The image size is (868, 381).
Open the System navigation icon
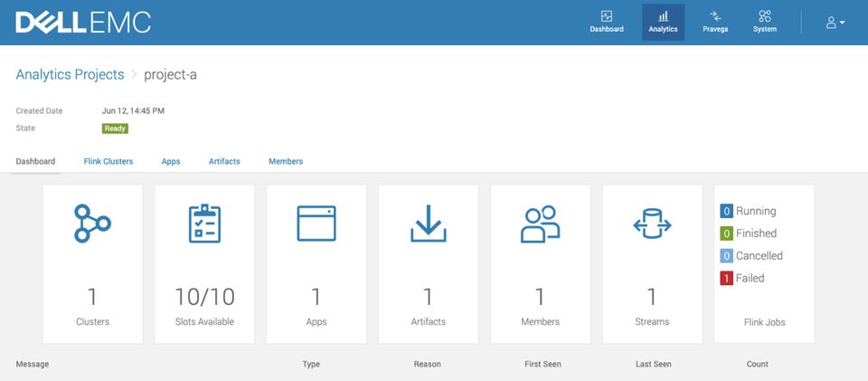(765, 16)
